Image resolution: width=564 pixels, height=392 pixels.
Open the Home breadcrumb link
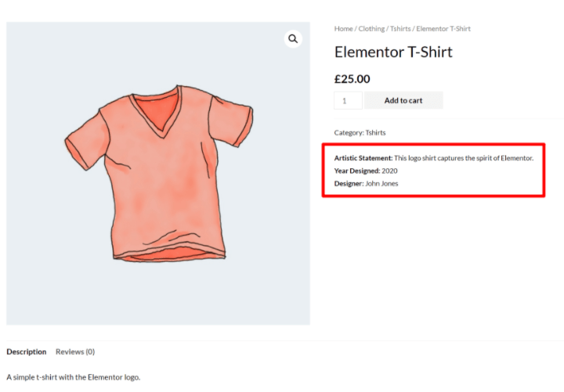click(x=343, y=29)
